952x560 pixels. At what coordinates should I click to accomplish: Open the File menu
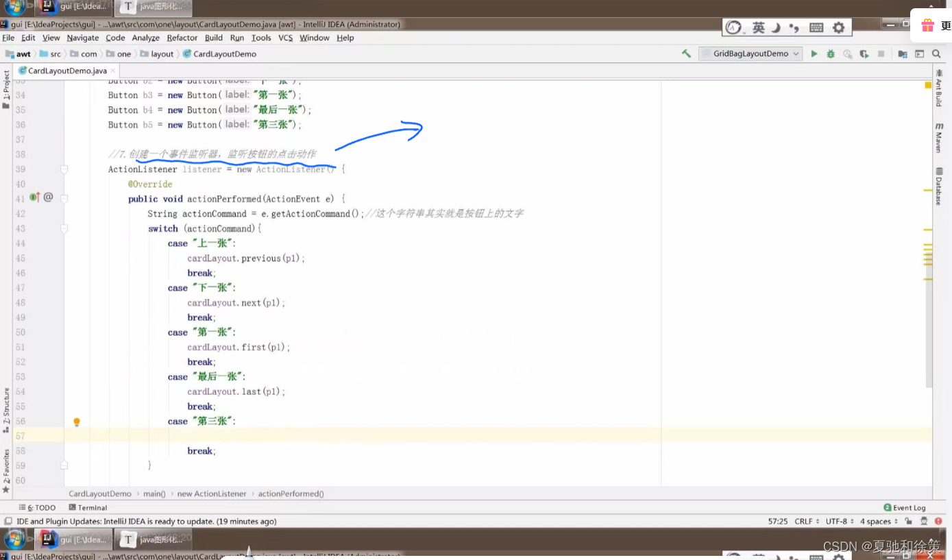coord(8,38)
